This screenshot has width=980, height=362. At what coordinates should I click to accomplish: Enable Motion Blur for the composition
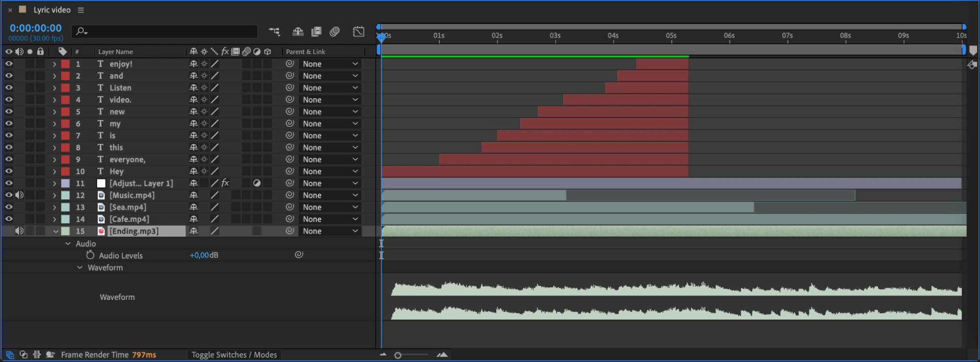(335, 32)
